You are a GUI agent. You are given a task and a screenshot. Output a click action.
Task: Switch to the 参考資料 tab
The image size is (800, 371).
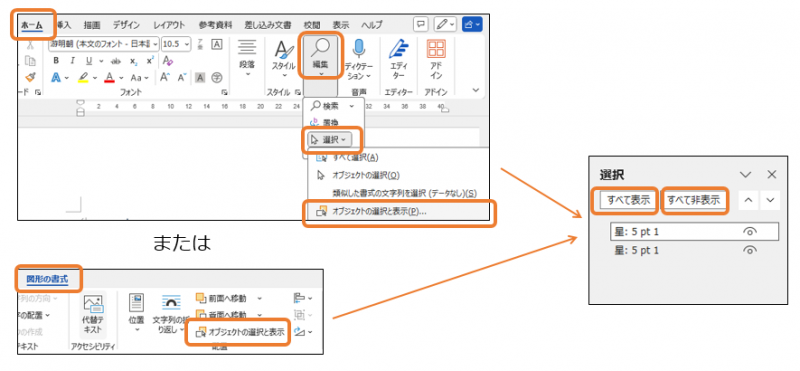click(x=215, y=24)
